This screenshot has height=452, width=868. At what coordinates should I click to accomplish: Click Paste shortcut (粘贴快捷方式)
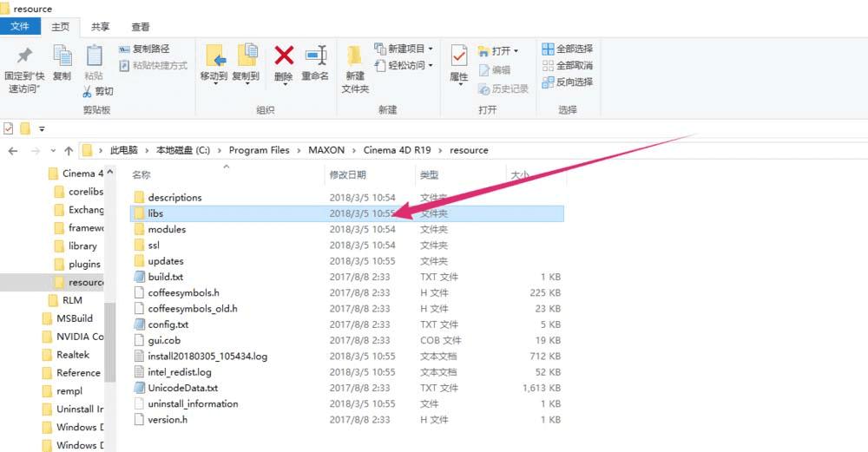tap(154, 65)
